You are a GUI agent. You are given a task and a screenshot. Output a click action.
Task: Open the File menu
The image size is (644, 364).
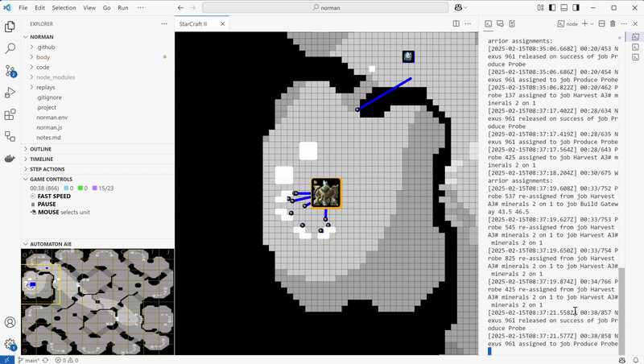coord(23,7)
